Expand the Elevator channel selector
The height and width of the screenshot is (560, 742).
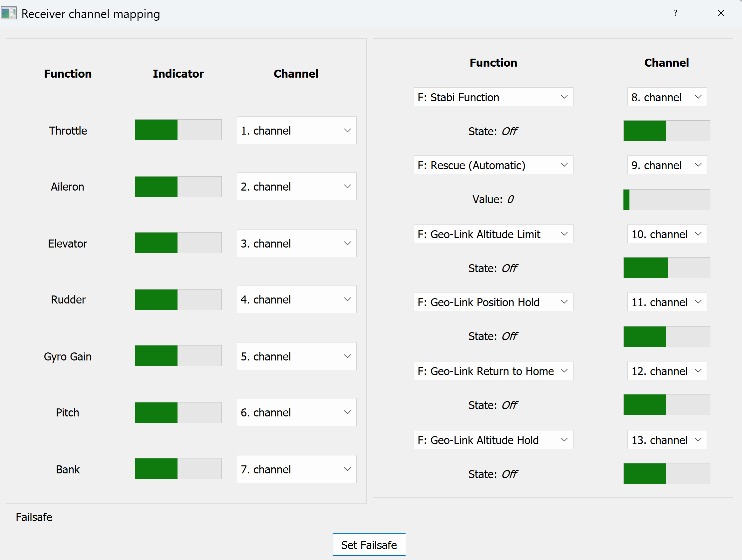coord(296,243)
